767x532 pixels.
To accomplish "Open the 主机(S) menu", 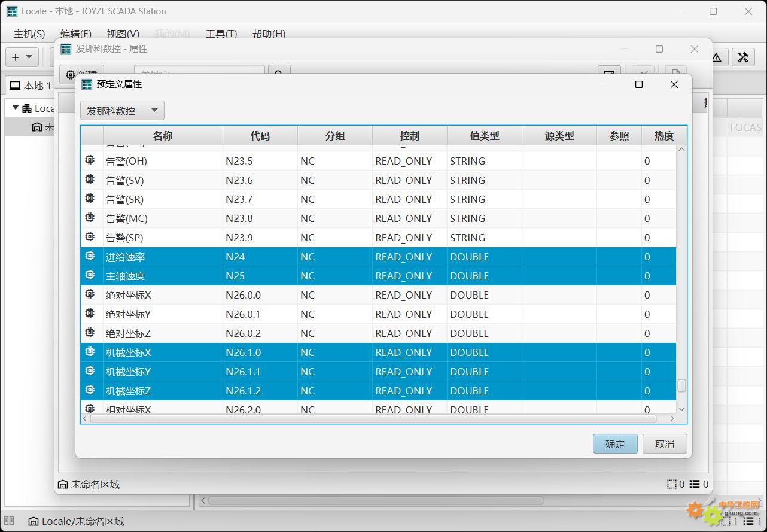I will click(29, 34).
